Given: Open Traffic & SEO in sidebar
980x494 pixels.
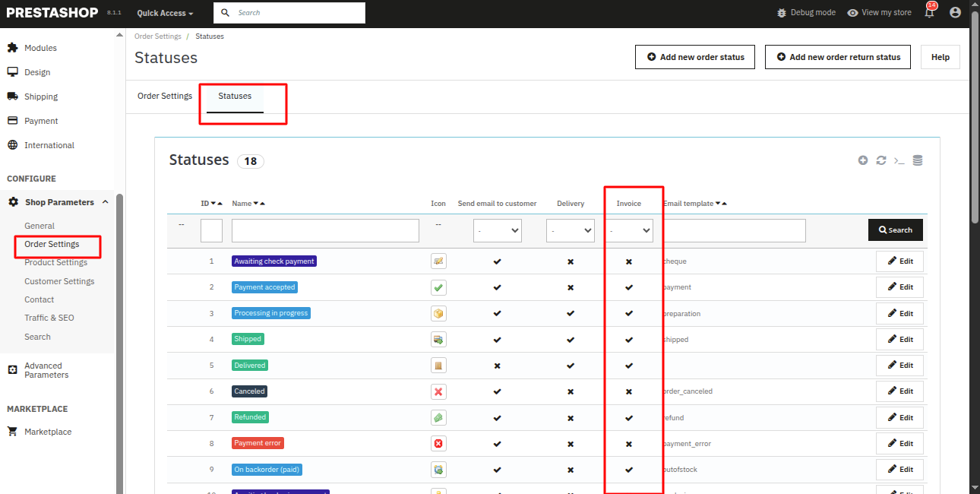Looking at the screenshot, I should [49, 318].
